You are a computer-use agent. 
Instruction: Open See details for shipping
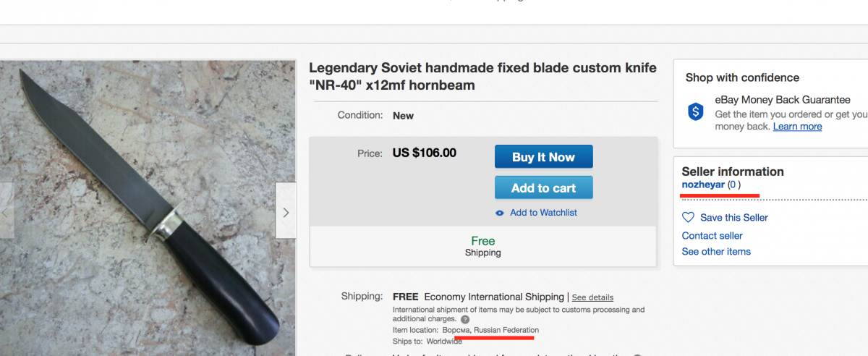tap(592, 297)
